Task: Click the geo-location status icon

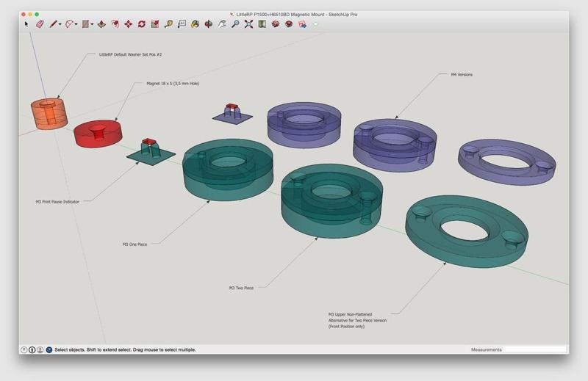Action: tap(24, 349)
